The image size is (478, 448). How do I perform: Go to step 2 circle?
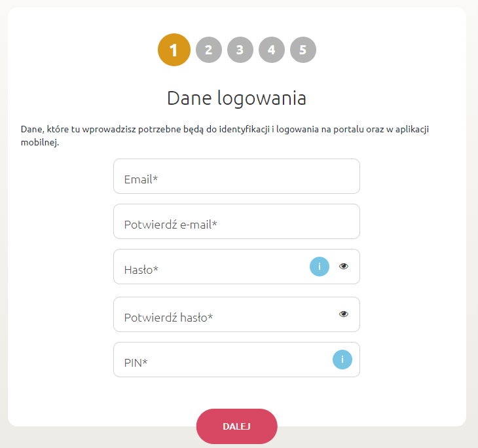point(208,50)
